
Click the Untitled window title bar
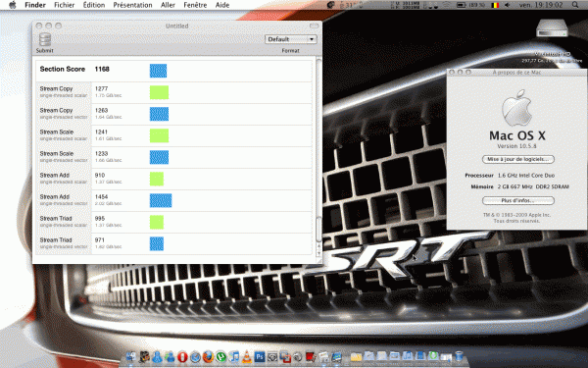tap(177, 26)
